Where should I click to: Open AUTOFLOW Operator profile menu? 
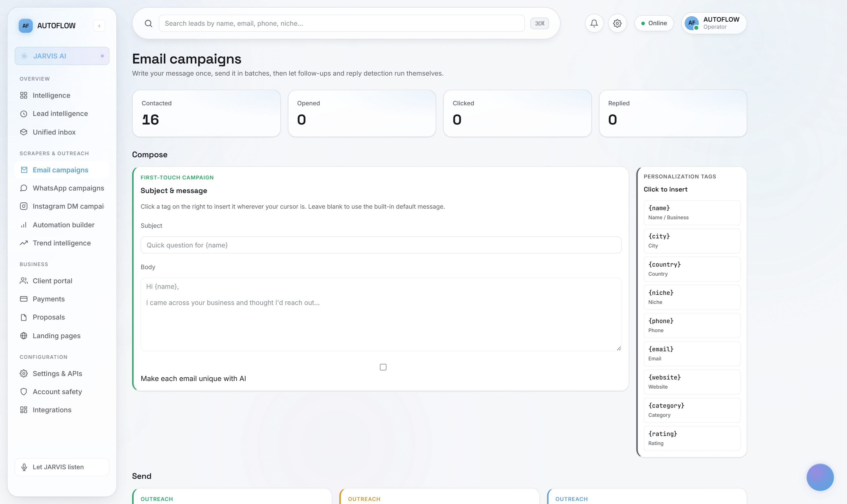coord(714,23)
